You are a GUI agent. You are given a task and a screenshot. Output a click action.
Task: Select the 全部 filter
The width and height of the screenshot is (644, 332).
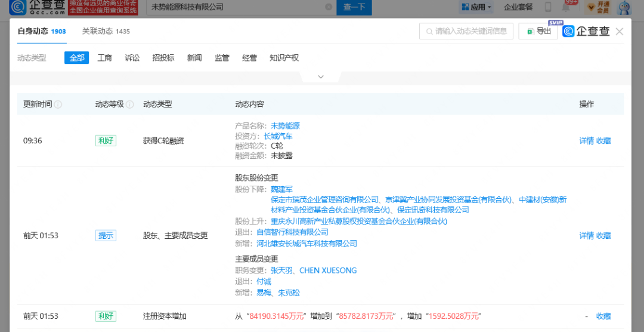pos(77,57)
